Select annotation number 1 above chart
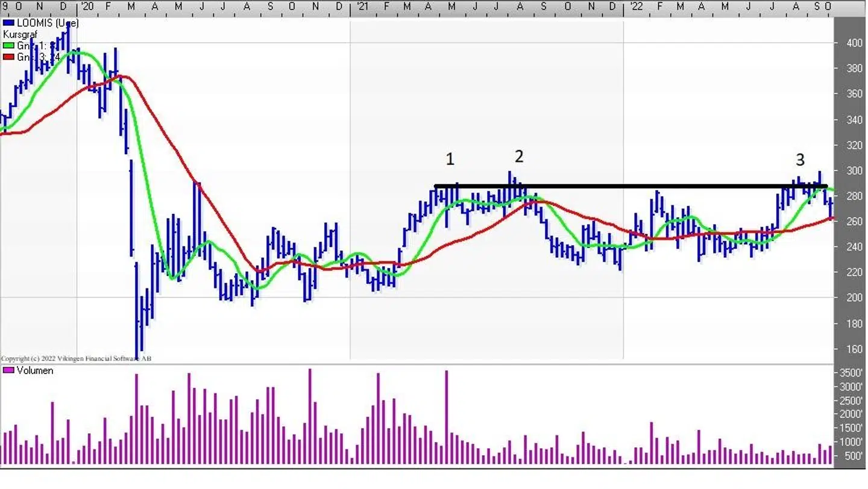This screenshot has height=489, width=868. pyautogui.click(x=450, y=160)
